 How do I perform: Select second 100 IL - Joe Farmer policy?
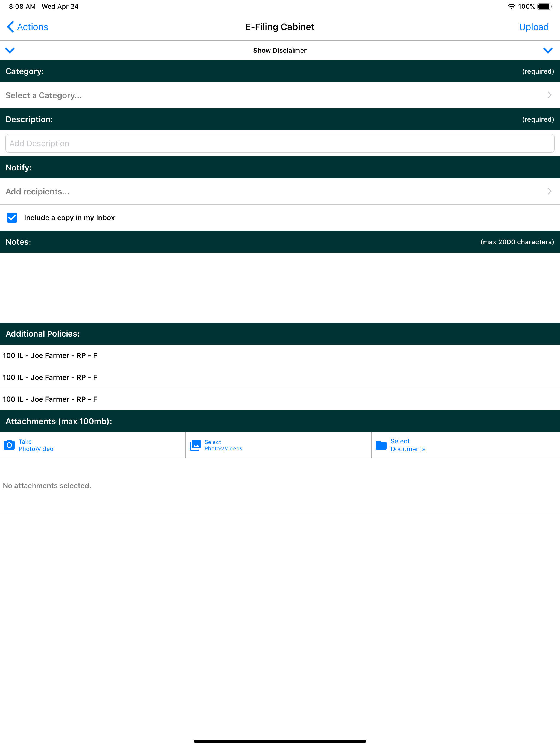[280, 377]
